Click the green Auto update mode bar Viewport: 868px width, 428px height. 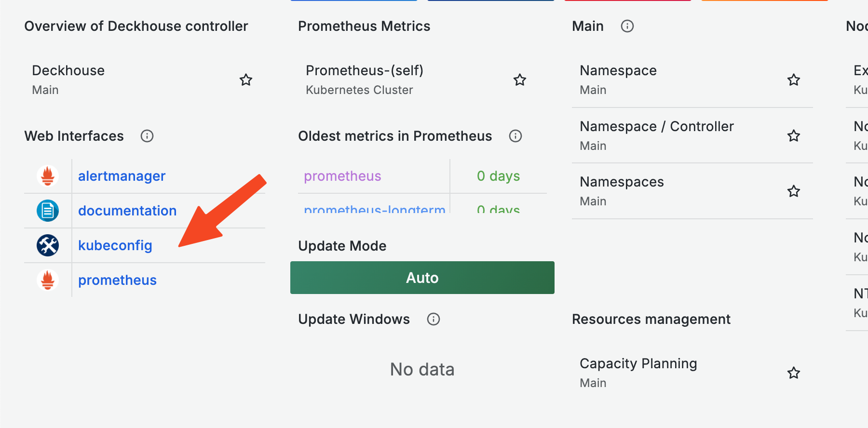[422, 278]
